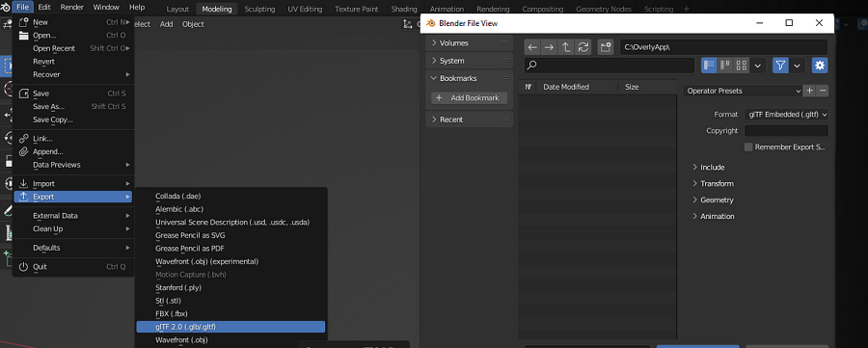Open the Render menu

[x=72, y=7]
